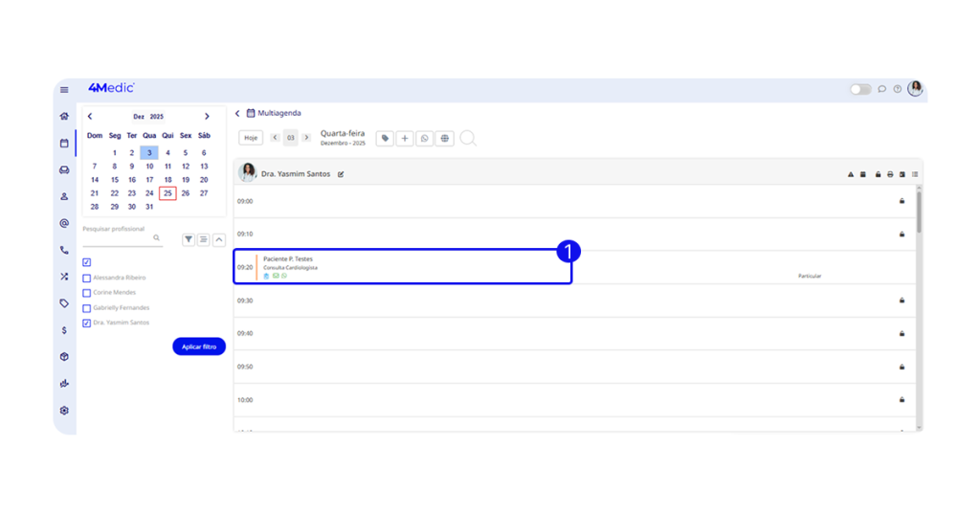The width and height of the screenshot is (980, 514).
Task: Click the WhatsApp icon in the agenda toolbar
Action: pos(425,139)
